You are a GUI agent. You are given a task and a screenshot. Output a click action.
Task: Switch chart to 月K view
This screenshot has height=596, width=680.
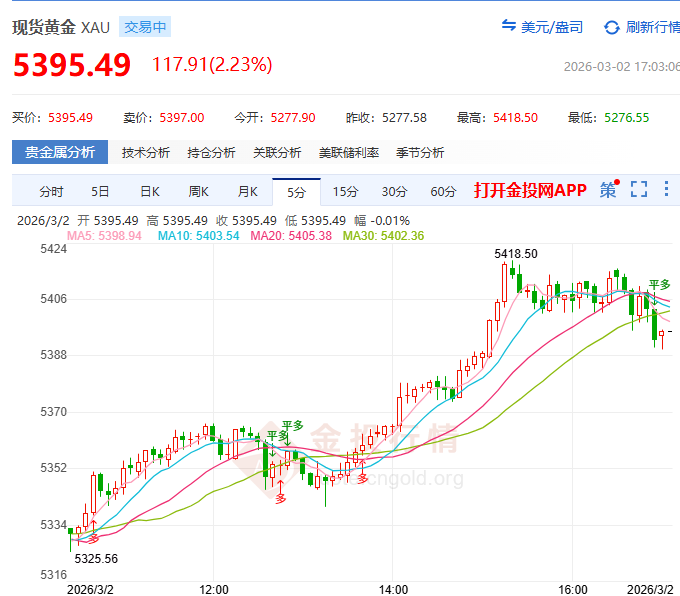248,191
